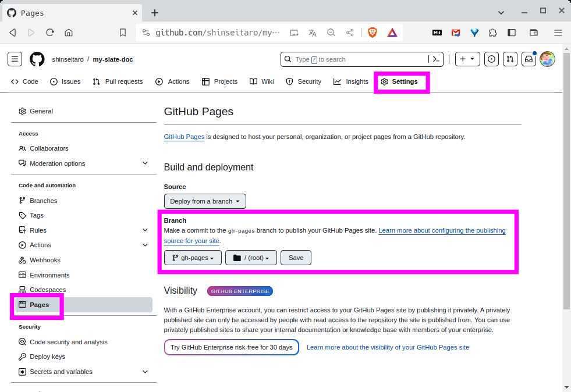Select the Settings tab
The height and width of the screenshot is (392, 571).
(399, 81)
